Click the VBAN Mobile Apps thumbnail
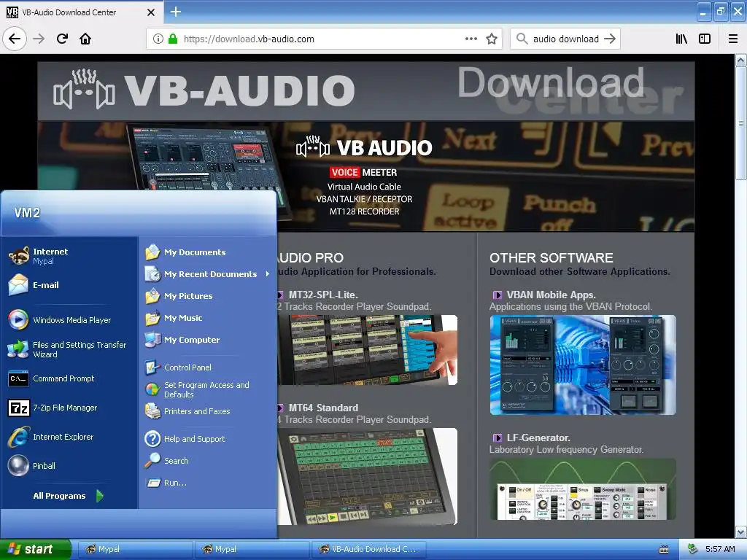The width and height of the screenshot is (747, 560). coord(583,365)
